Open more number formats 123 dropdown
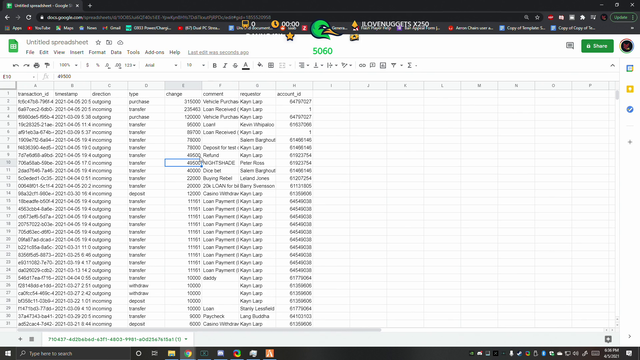This screenshot has height=360, width=640. 130,65
